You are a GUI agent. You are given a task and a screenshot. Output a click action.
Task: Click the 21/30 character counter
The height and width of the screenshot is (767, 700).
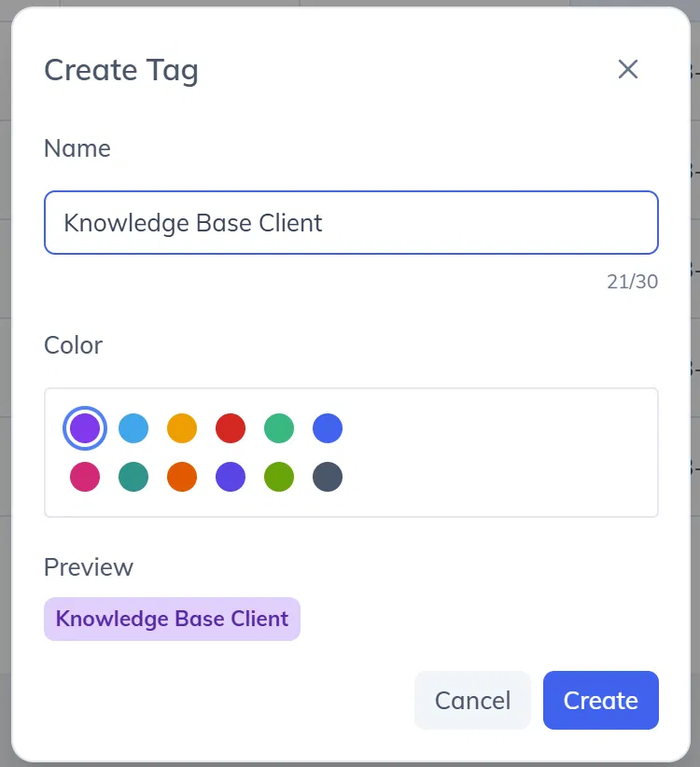pyautogui.click(x=632, y=282)
